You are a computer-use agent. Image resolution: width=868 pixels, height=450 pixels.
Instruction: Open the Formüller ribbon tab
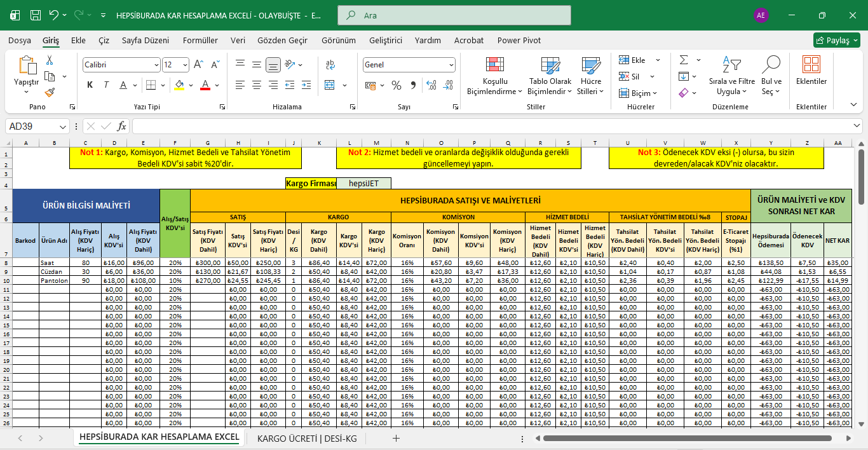(x=200, y=40)
